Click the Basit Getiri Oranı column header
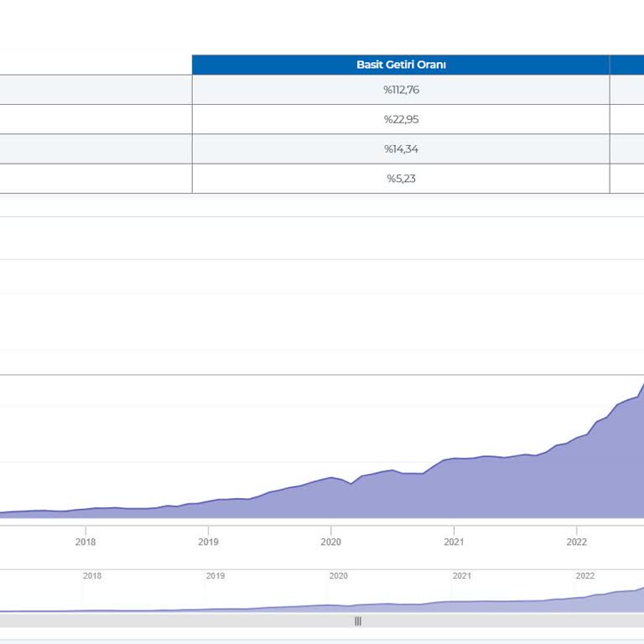Screen dimensions: 644x644 [x=401, y=65]
